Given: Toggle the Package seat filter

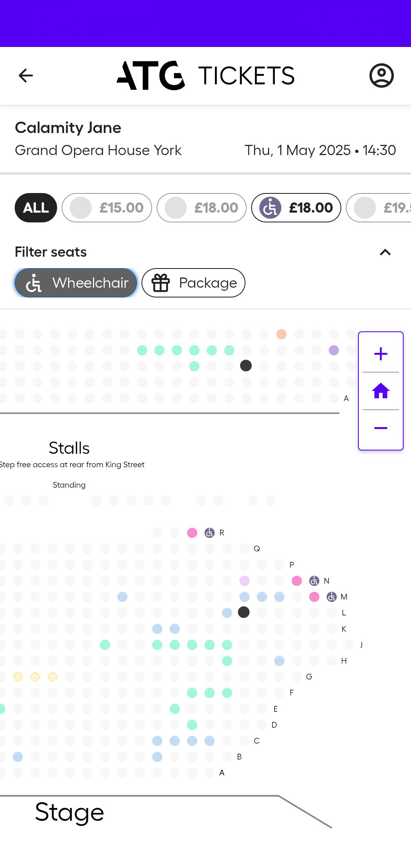Looking at the screenshot, I should (193, 283).
